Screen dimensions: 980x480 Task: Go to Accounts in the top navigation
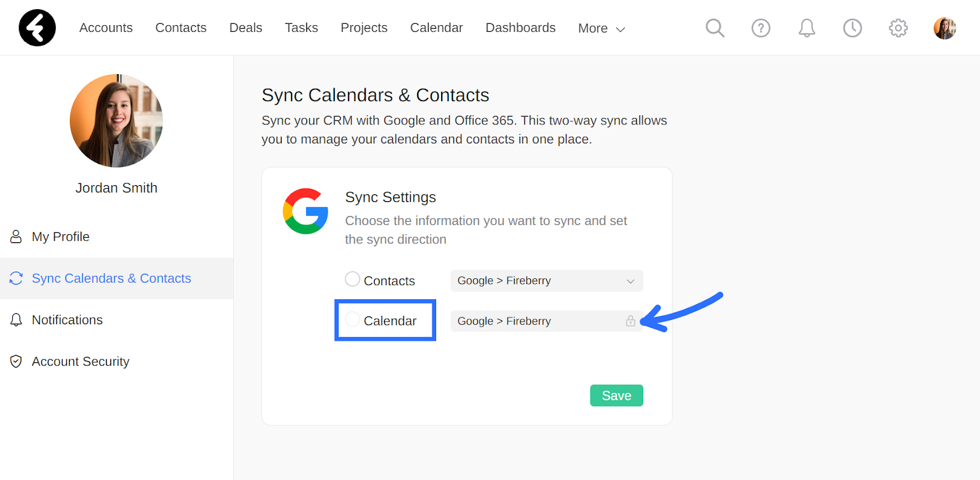tap(106, 28)
